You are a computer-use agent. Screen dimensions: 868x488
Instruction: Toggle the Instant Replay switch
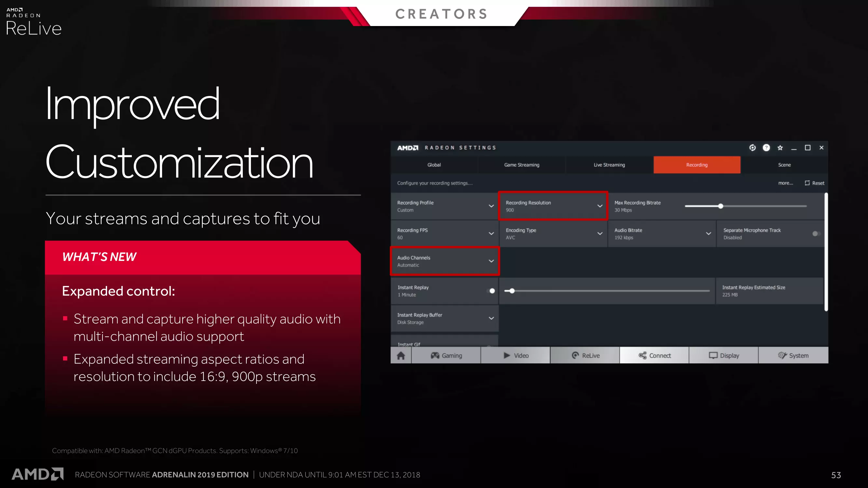tap(491, 291)
